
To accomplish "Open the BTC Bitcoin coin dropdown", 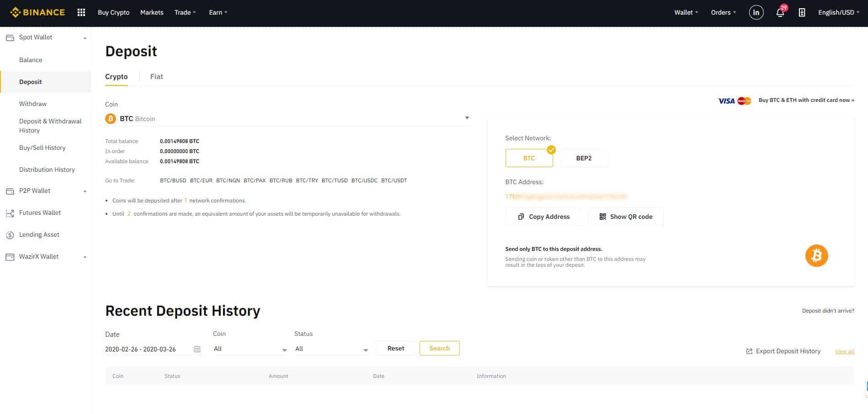I will pos(288,119).
